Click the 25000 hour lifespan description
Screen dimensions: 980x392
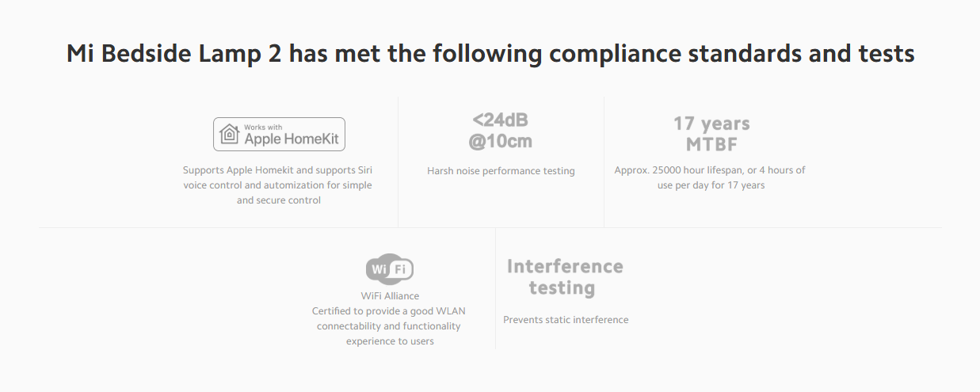click(710, 177)
